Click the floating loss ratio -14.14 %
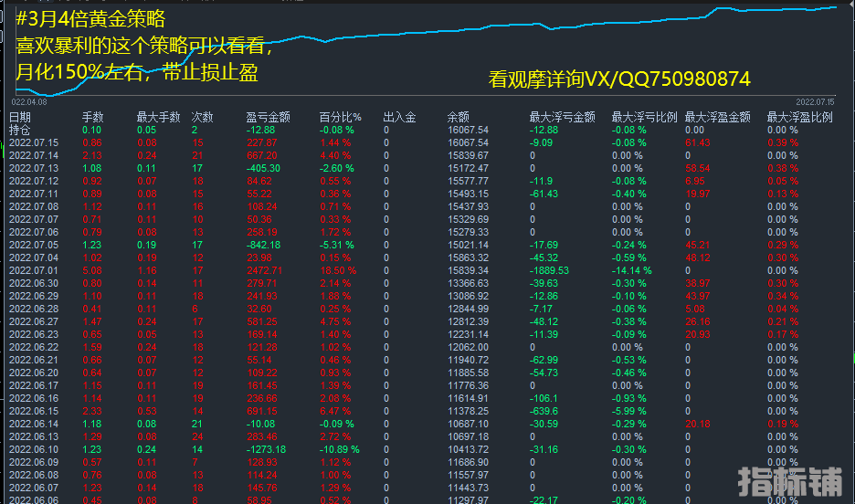 point(631,271)
